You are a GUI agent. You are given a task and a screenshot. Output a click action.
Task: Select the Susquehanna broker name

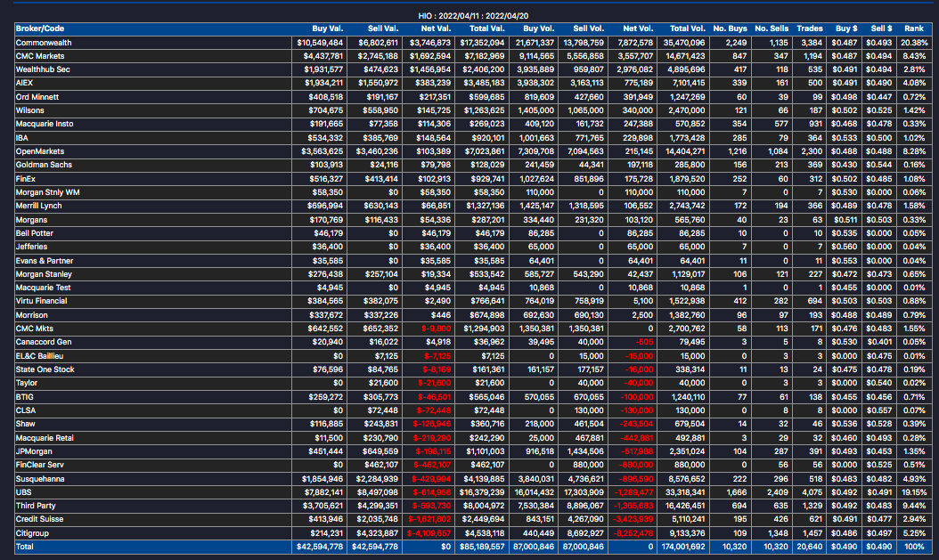(x=39, y=479)
